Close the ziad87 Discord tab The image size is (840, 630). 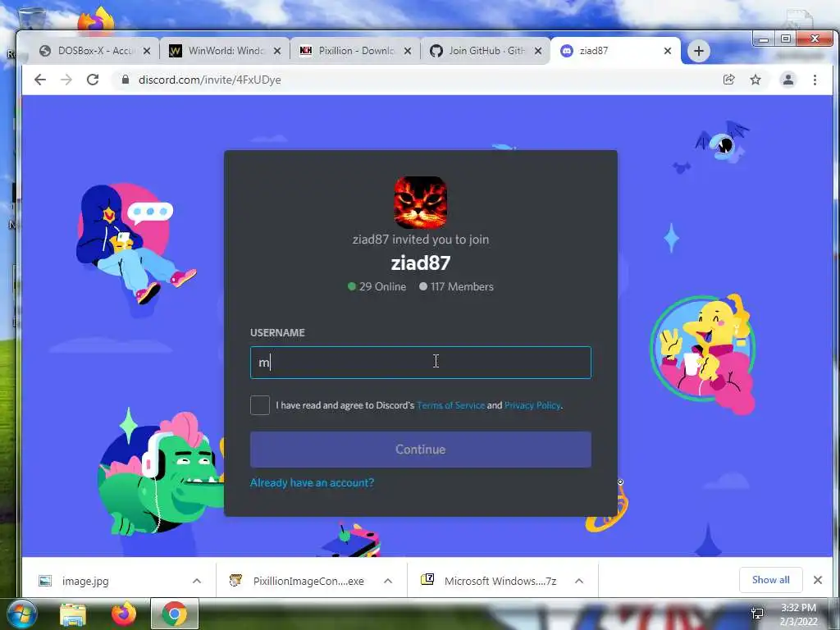point(668,51)
